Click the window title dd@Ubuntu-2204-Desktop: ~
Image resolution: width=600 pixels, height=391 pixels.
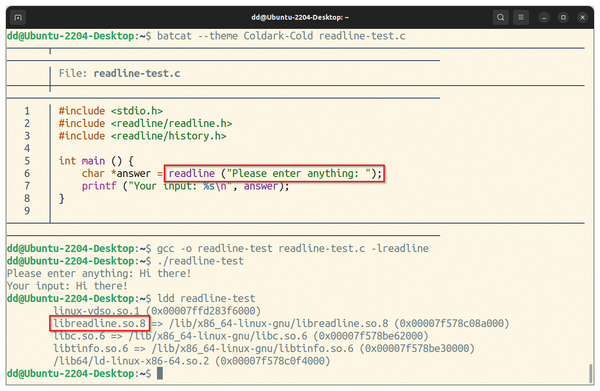coord(300,18)
